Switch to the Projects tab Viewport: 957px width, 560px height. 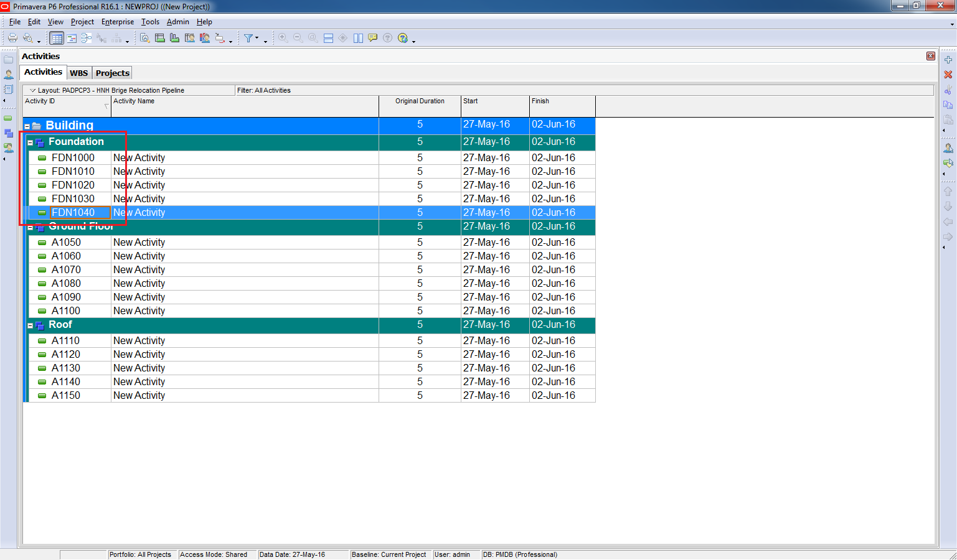(x=112, y=73)
